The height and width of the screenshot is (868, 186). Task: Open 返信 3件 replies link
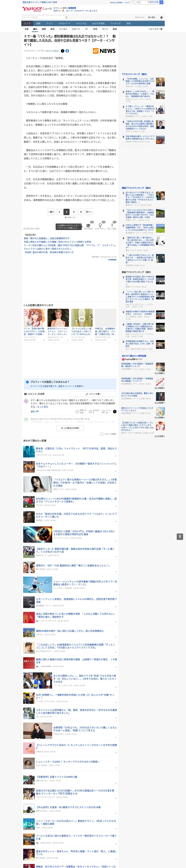(x=35, y=411)
